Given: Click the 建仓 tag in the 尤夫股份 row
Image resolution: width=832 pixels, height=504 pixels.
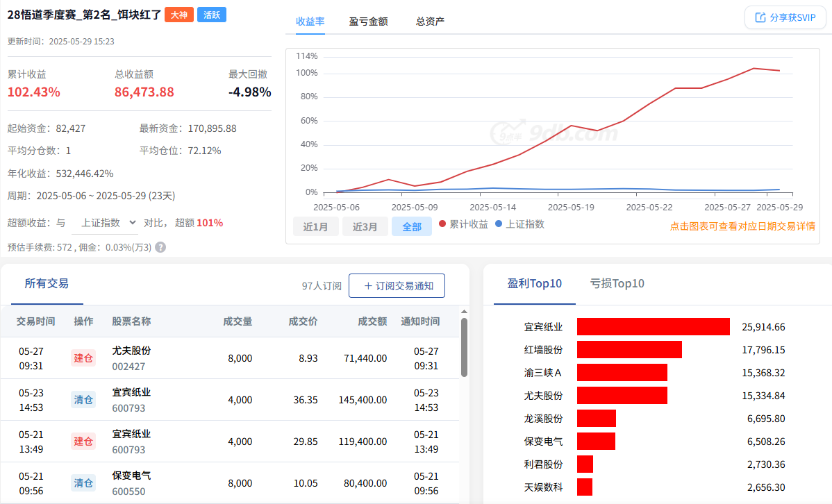Looking at the screenshot, I should point(83,358).
